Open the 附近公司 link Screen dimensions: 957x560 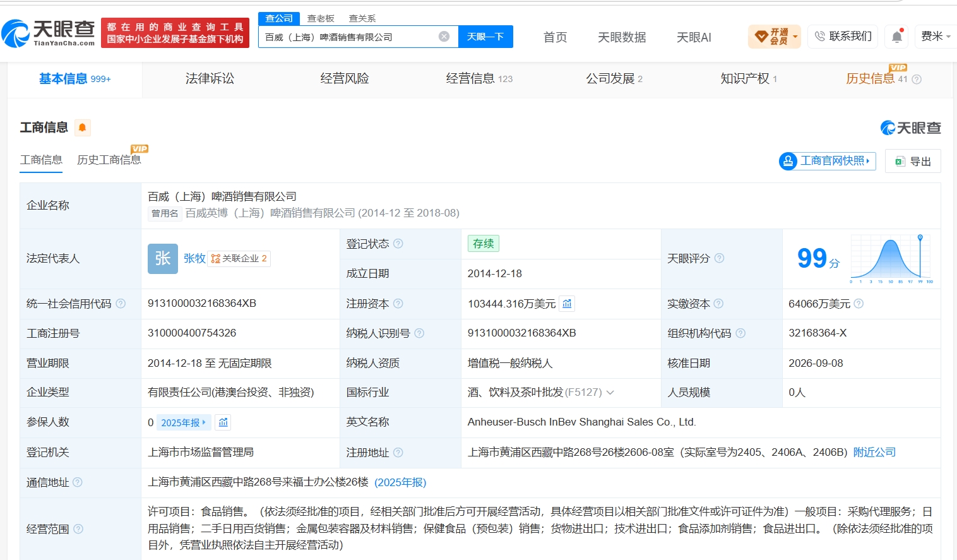tap(874, 452)
